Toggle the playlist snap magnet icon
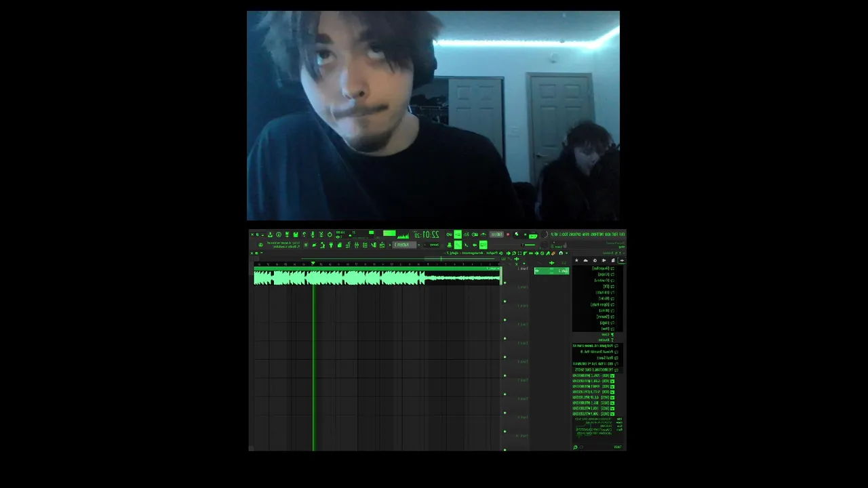The image size is (868, 488). 561,253
